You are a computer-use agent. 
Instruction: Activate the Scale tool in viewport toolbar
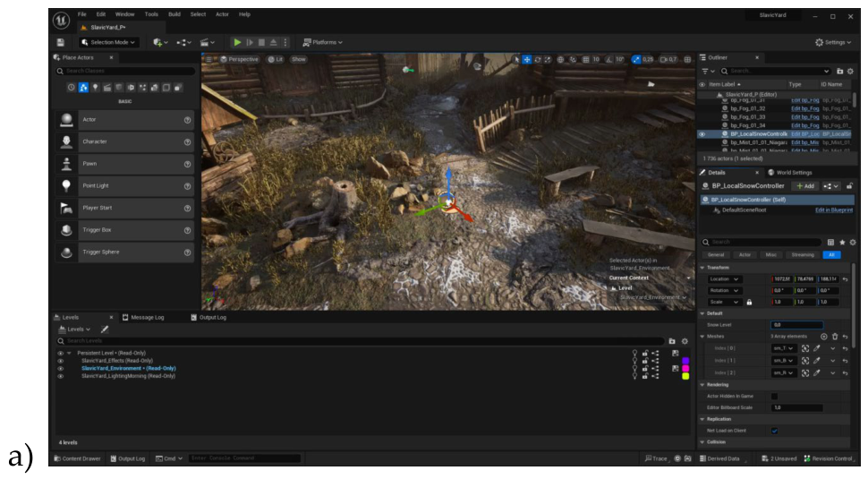(x=548, y=59)
